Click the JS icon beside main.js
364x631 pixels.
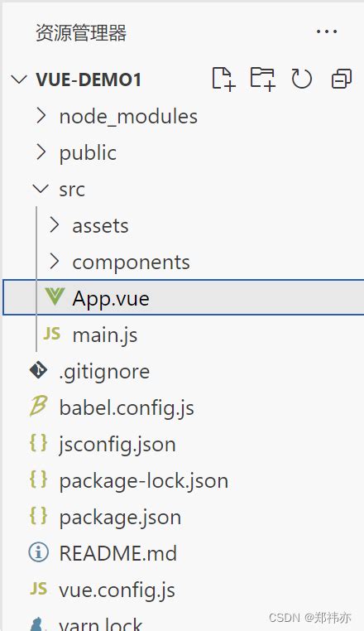52,334
